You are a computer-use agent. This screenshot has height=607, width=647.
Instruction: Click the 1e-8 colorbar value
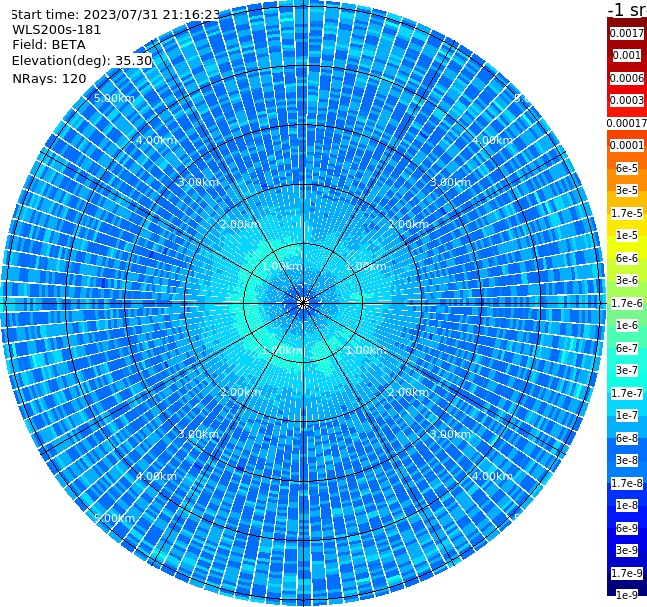627,505
